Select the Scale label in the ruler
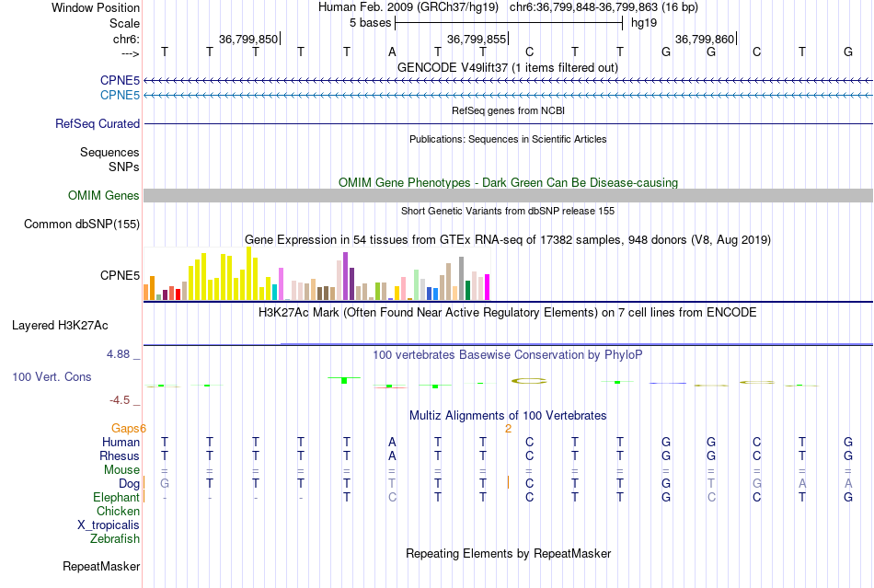This screenshot has height=588, width=874. (x=124, y=23)
